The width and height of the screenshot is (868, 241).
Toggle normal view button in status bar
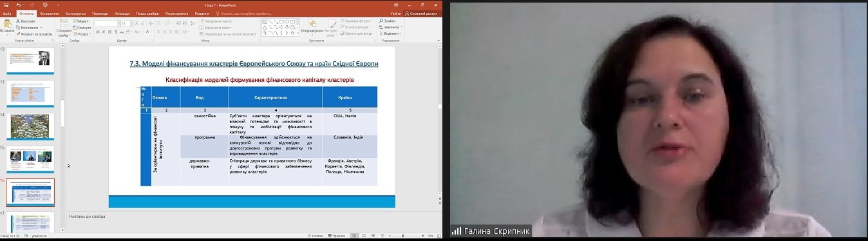click(x=354, y=236)
